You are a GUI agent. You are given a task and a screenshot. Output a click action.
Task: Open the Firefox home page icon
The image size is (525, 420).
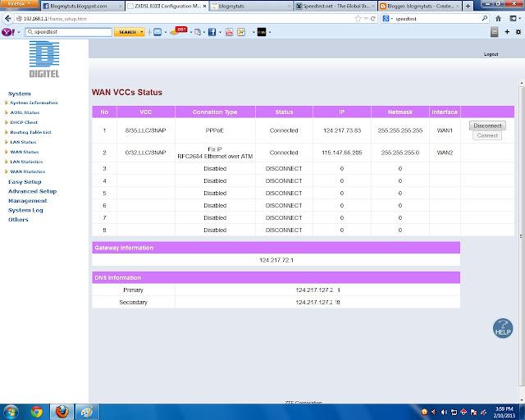498,19
